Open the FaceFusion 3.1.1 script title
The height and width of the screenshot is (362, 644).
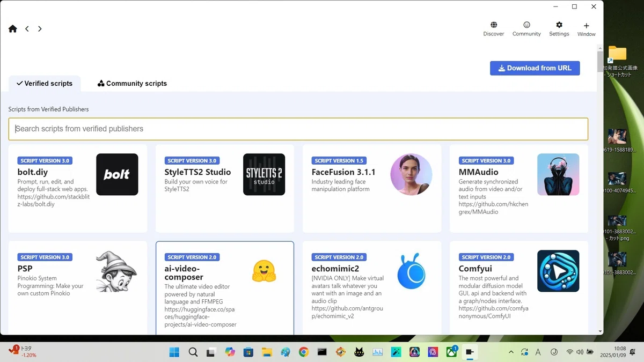(x=343, y=172)
